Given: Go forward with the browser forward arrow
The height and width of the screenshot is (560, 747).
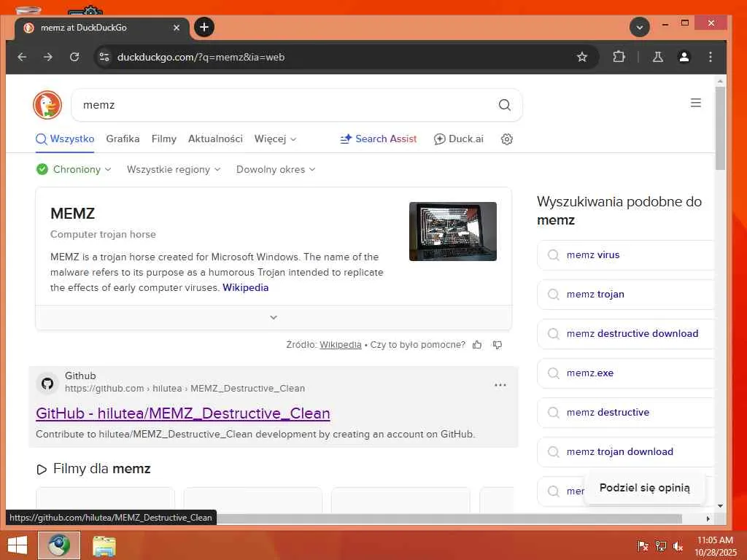Looking at the screenshot, I should click(48, 57).
